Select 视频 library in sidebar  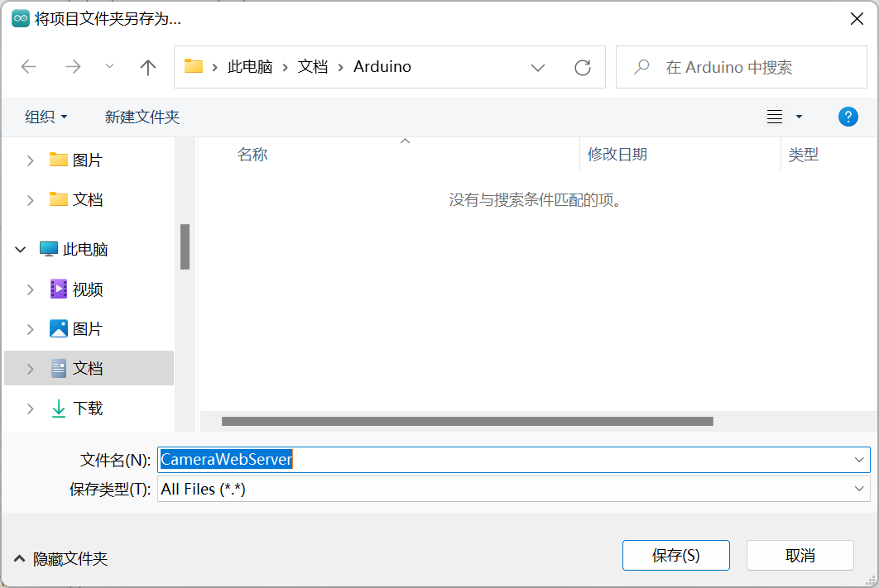[76, 289]
